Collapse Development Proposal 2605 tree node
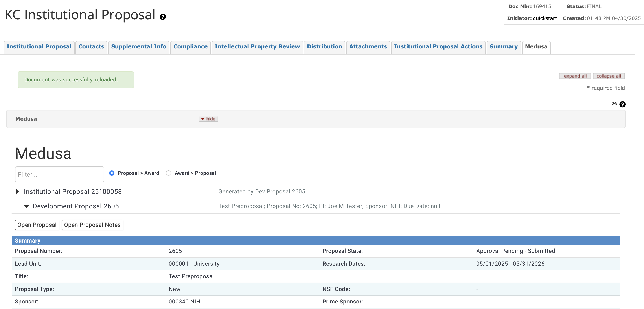Screen dimensions: 644x309 (x=26, y=206)
